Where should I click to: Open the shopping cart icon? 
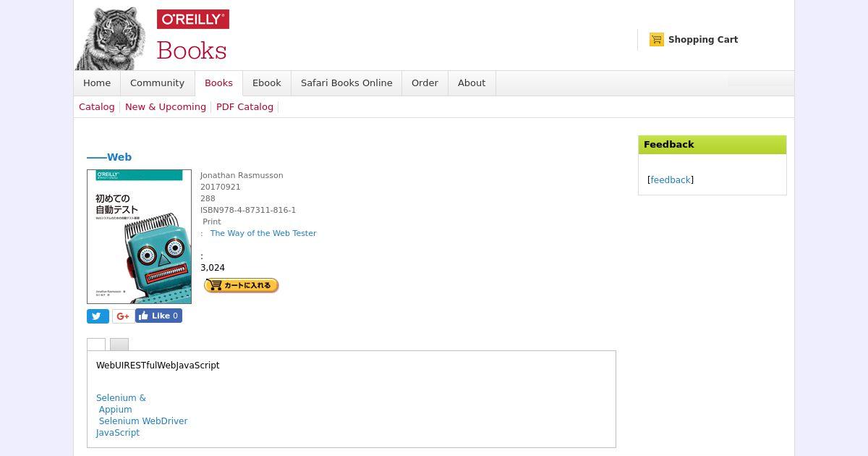(657, 40)
